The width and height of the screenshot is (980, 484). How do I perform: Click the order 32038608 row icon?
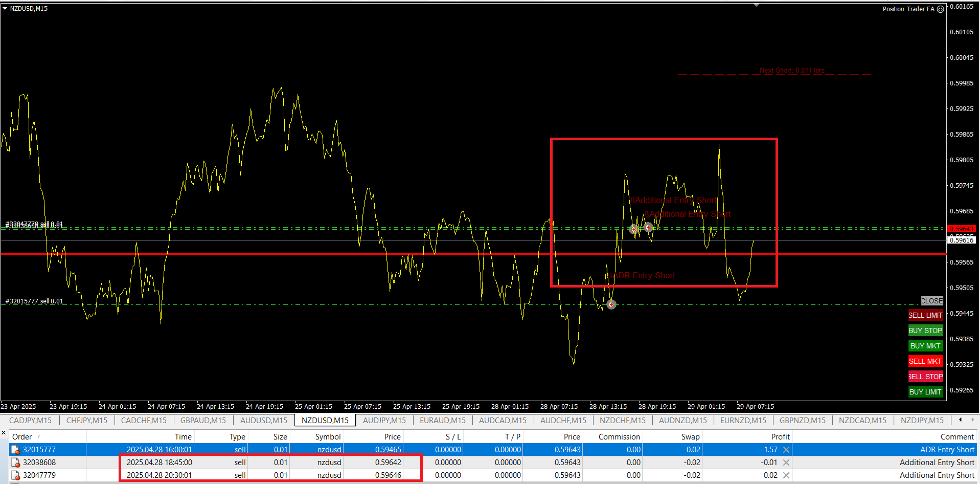point(15,463)
